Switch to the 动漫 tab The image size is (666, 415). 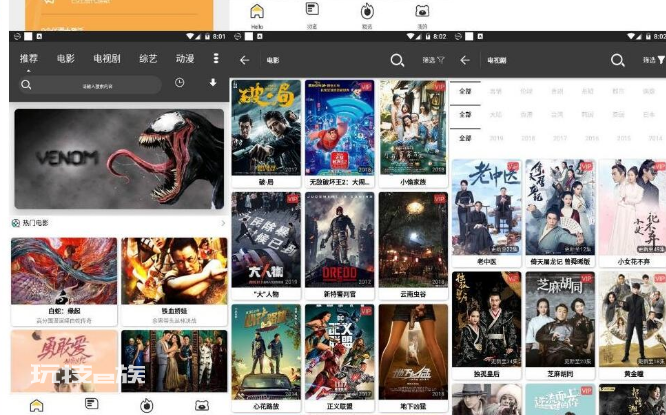coord(185,58)
